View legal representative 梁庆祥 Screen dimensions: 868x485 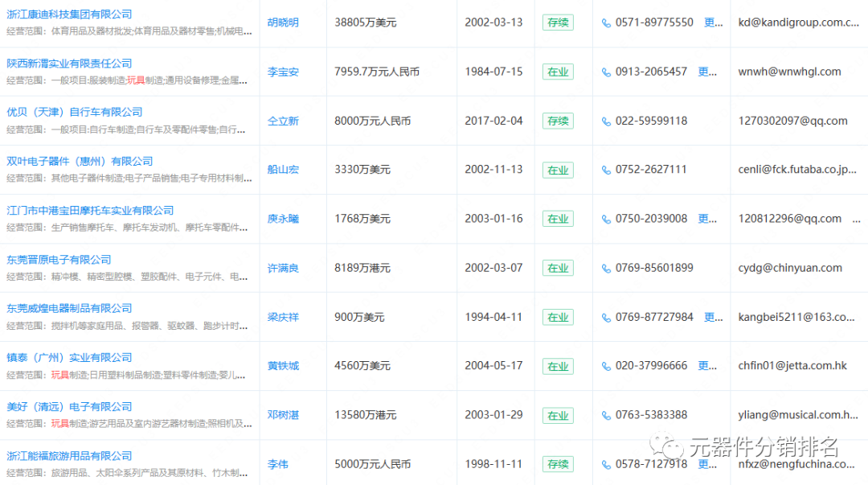tap(283, 317)
